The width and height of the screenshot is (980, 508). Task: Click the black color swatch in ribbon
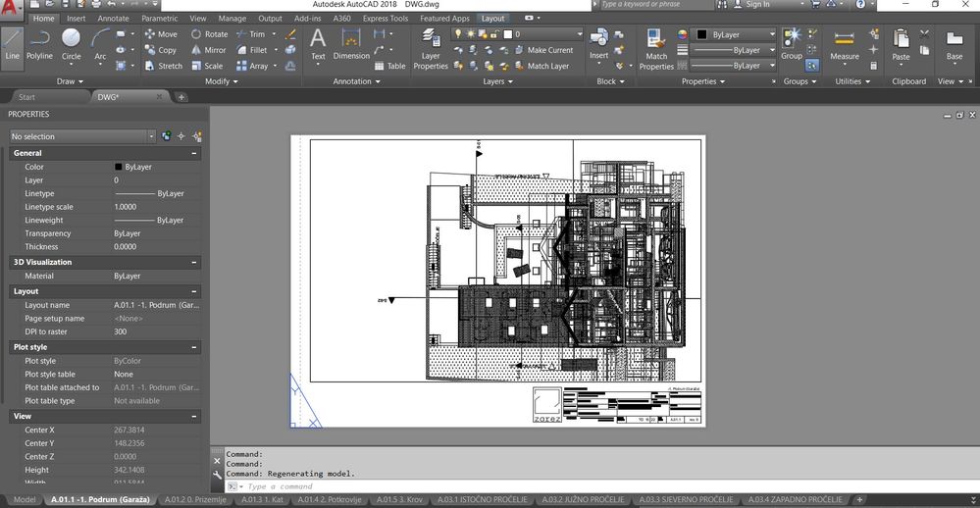[701, 35]
